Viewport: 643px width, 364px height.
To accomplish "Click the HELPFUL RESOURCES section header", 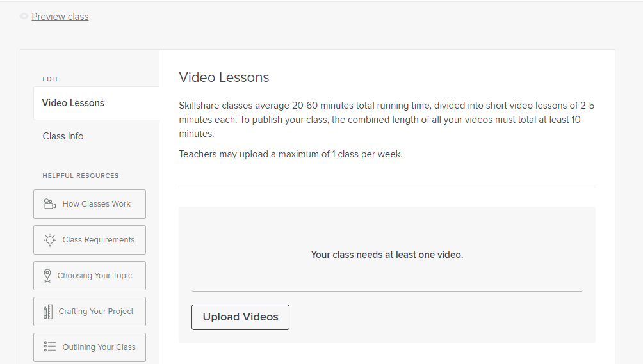I will [81, 176].
